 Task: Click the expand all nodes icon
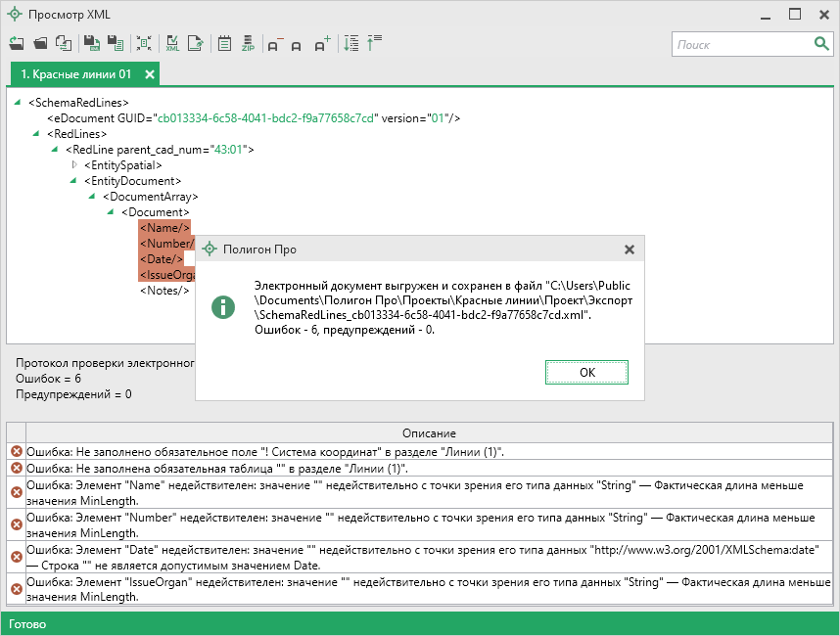click(351, 44)
